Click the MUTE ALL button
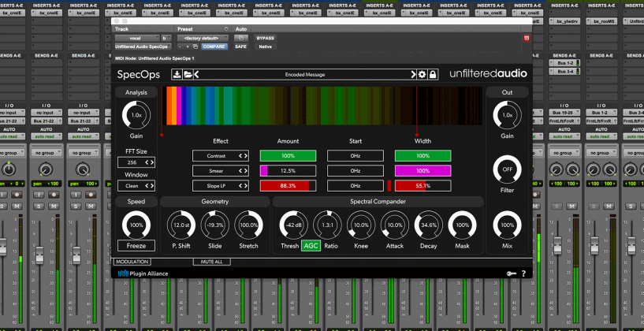This screenshot has width=644, height=331. (x=212, y=262)
